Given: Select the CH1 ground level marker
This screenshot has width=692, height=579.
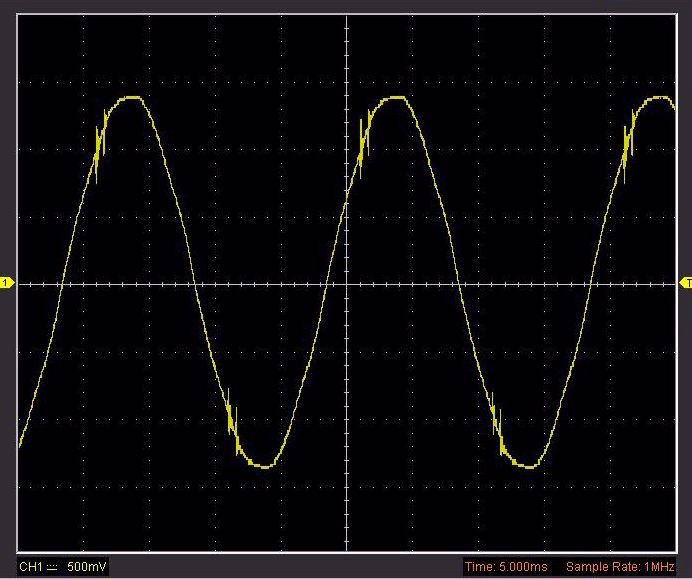Looking at the screenshot, I should (x=7, y=282).
